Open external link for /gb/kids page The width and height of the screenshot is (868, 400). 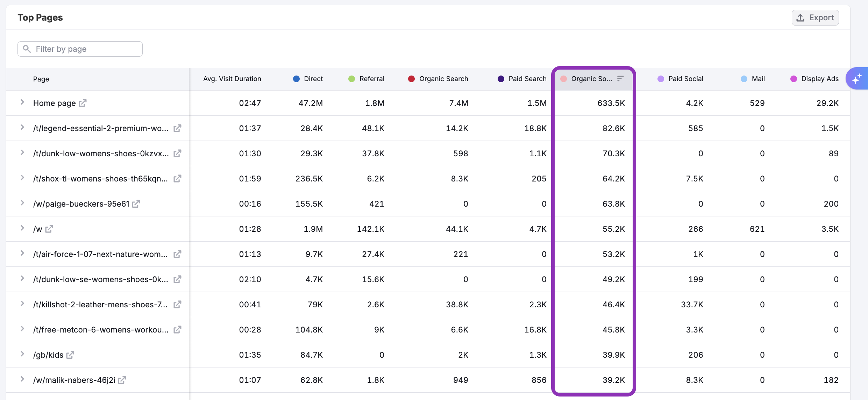[70, 355]
